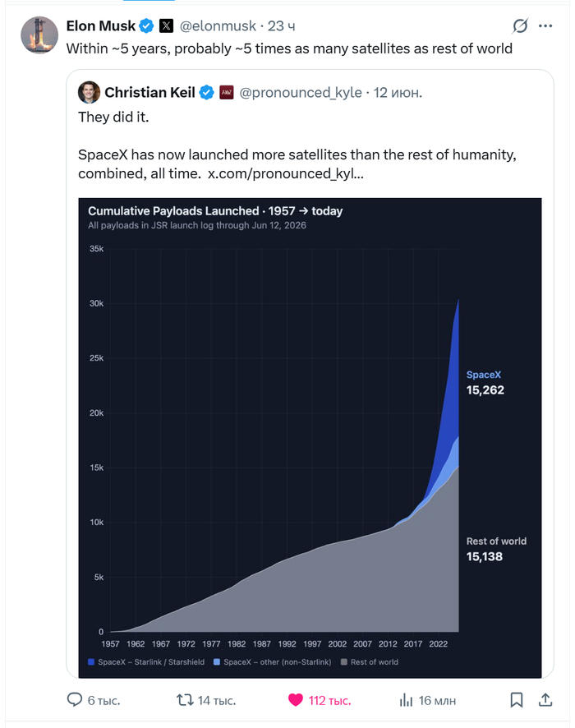Screen dimensions: 575x728
Task: Open the @elonmusk handle link
Action: click(218, 26)
